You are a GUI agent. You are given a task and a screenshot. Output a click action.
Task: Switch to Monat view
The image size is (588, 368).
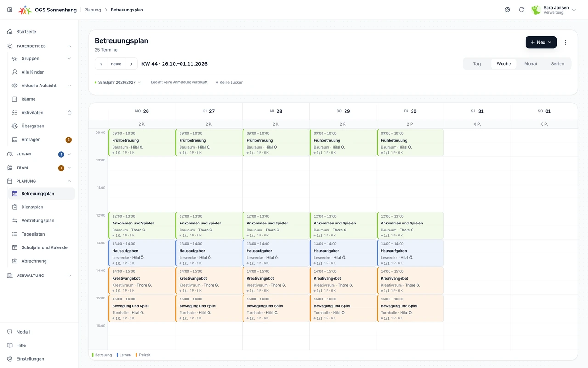(x=531, y=64)
